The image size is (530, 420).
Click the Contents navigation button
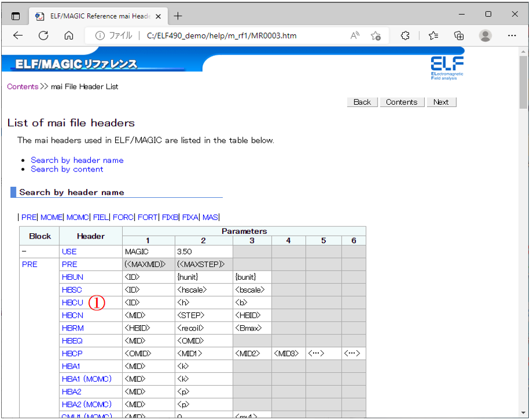tap(401, 102)
